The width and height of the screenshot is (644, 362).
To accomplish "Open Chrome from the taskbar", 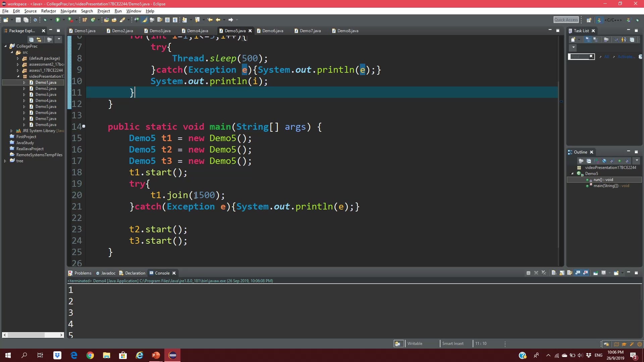I will pos(90,355).
